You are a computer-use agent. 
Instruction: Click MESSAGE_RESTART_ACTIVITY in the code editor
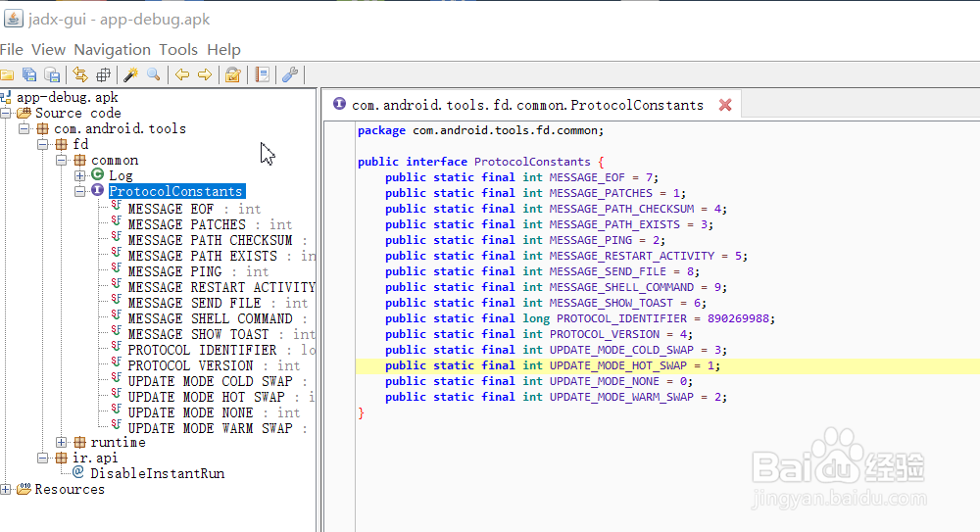pyautogui.click(x=632, y=256)
